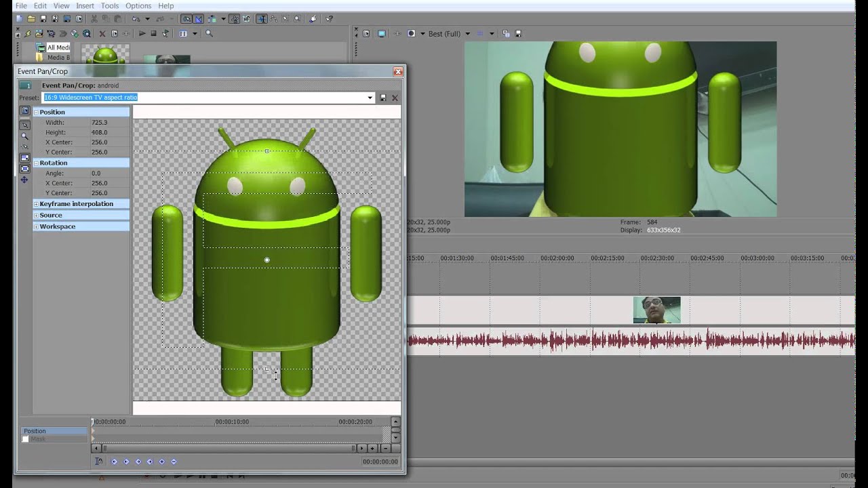
Task: Open the File menu
Action: tap(21, 6)
